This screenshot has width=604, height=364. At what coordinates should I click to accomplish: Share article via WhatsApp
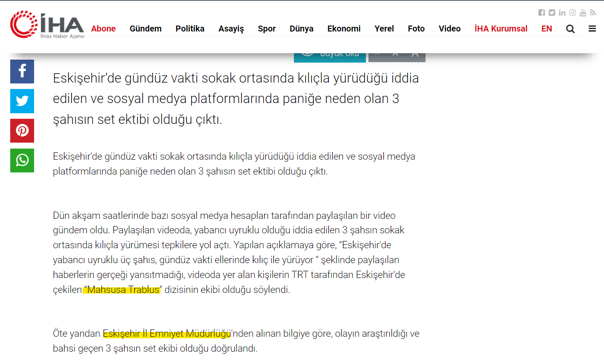tap(22, 160)
